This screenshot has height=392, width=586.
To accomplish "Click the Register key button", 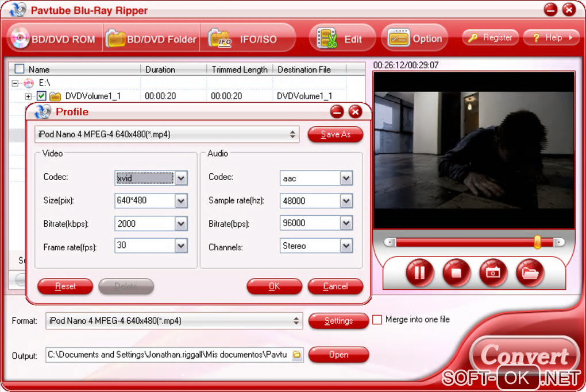I will pos(490,37).
